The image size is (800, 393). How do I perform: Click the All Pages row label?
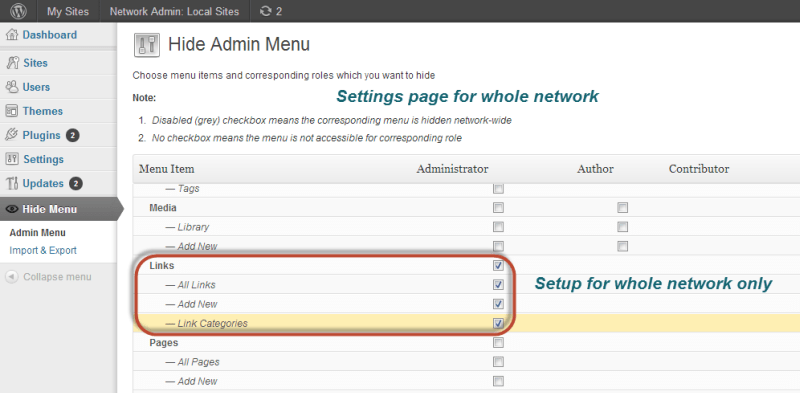[192, 362]
